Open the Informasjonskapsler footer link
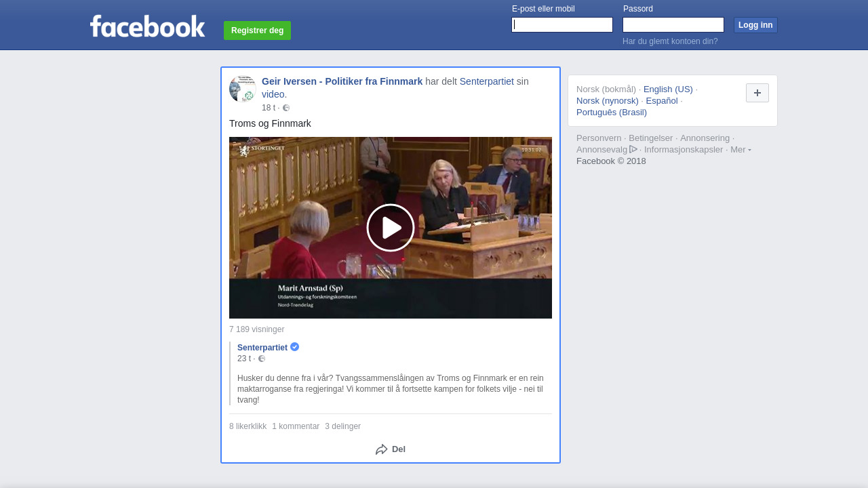Viewport: 868px width, 488px height. click(x=684, y=150)
